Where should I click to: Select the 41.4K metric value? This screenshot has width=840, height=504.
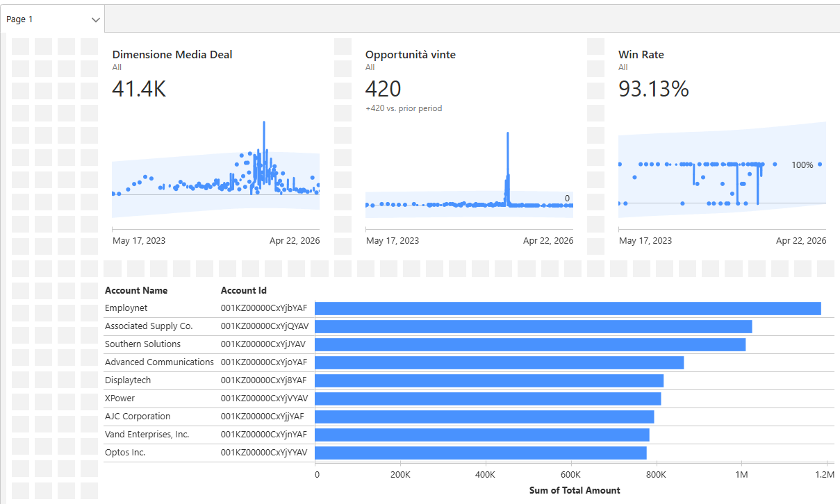click(x=139, y=89)
